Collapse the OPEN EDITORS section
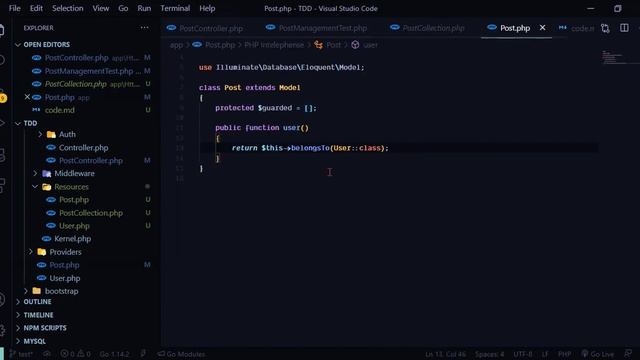 coord(47,44)
